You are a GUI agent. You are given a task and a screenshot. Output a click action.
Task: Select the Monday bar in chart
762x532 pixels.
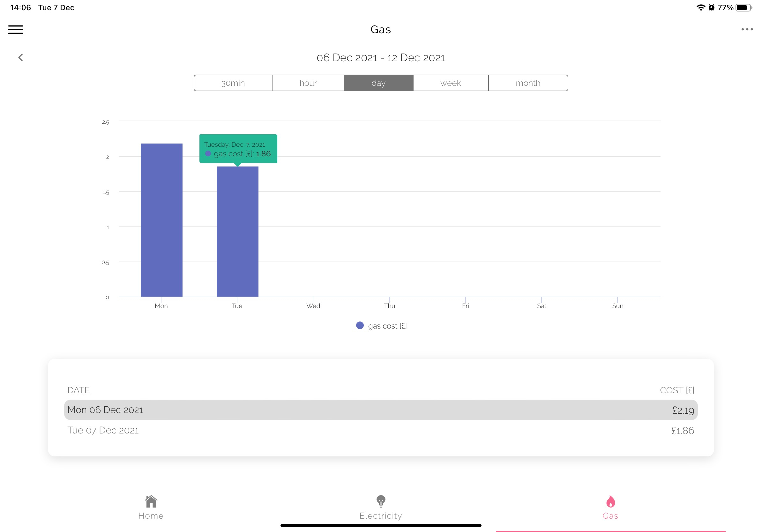click(x=162, y=220)
